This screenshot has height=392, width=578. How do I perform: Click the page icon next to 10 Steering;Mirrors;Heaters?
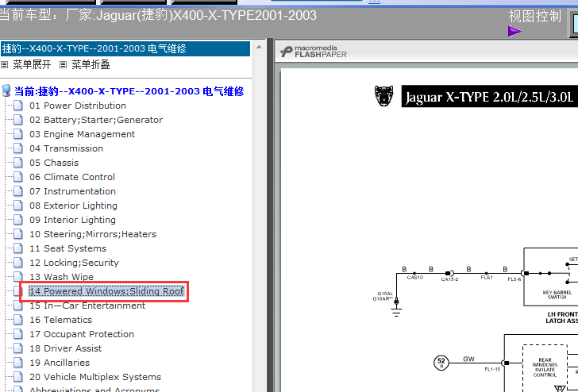pos(18,234)
